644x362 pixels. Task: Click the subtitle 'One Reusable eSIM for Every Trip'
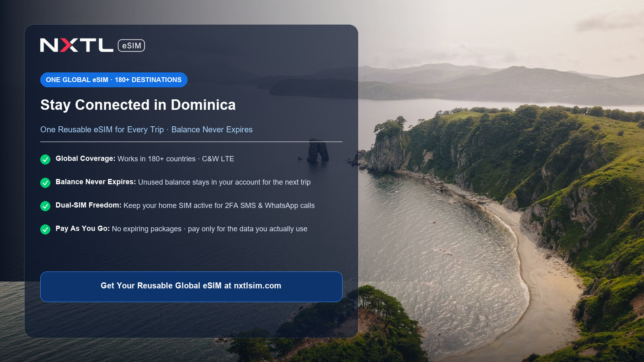point(102,130)
